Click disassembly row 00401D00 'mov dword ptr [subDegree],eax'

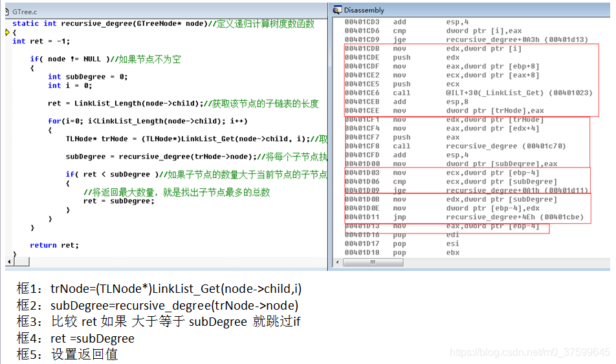click(451, 164)
